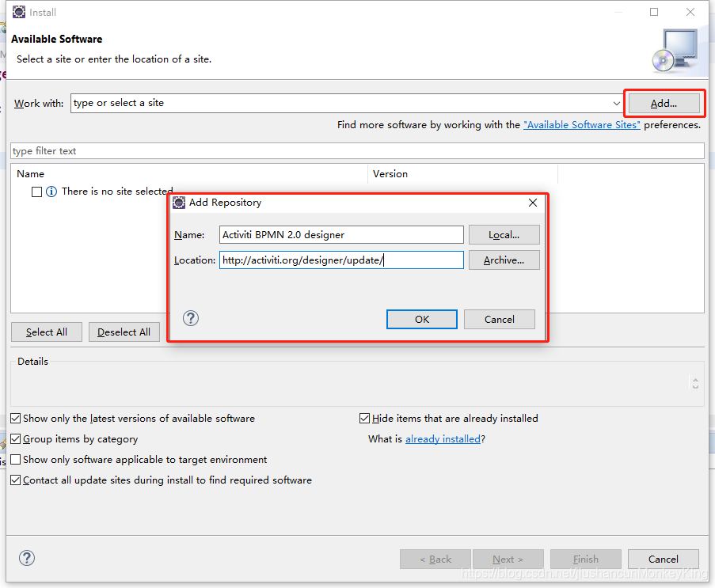Click the Finish button
The width and height of the screenshot is (715, 588).
pos(585,560)
